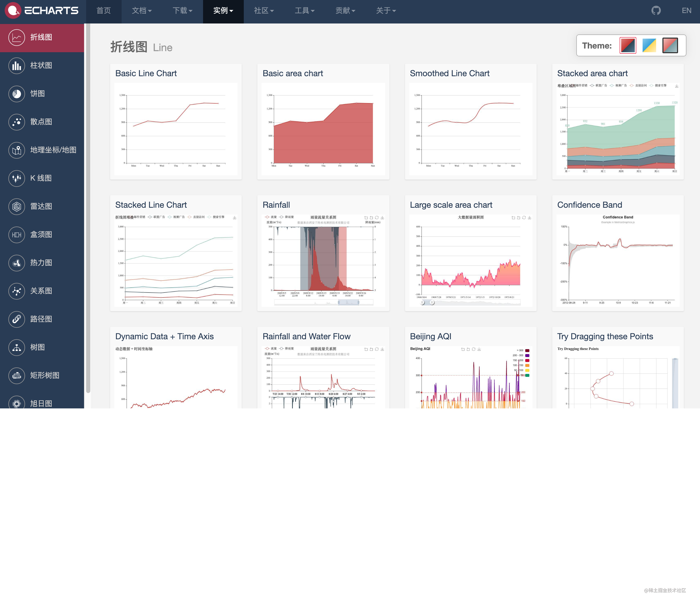Screen dimensions: 700x607
Task: Open Try Dragging these Points example
Action: [618, 367]
